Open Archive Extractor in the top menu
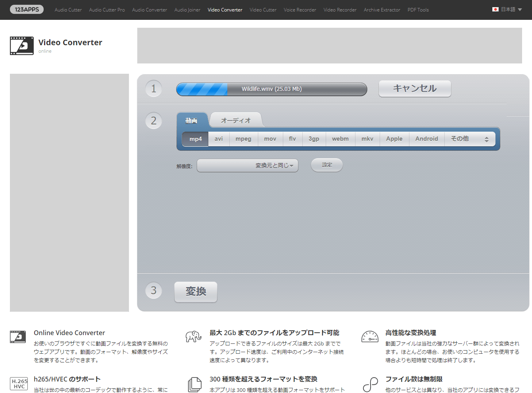532x393 pixels. click(x=382, y=10)
